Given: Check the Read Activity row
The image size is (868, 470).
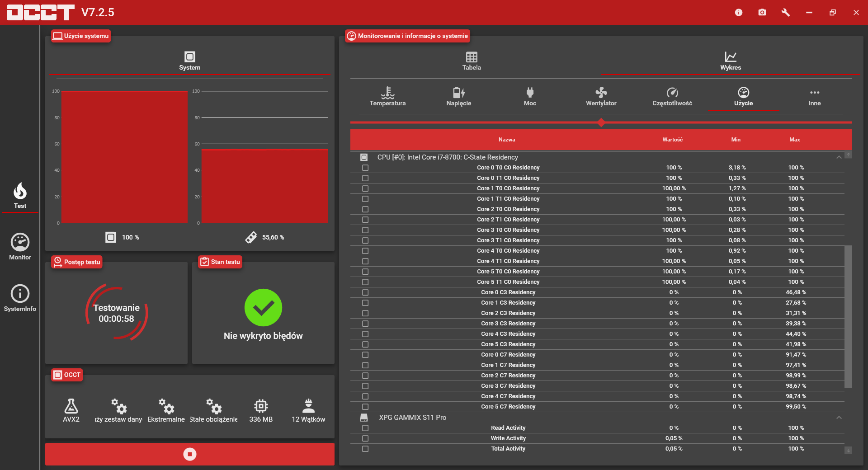Looking at the screenshot, I should tap(365, 428).
